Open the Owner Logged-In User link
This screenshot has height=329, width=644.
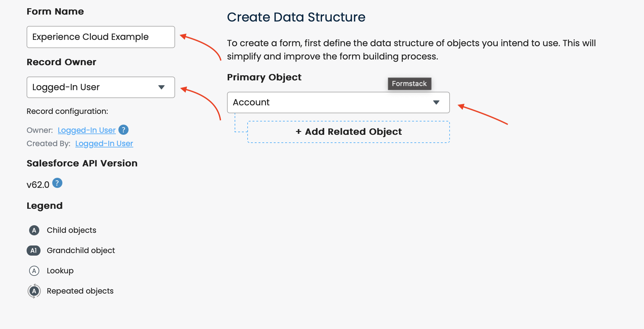(x=86, y=130)
